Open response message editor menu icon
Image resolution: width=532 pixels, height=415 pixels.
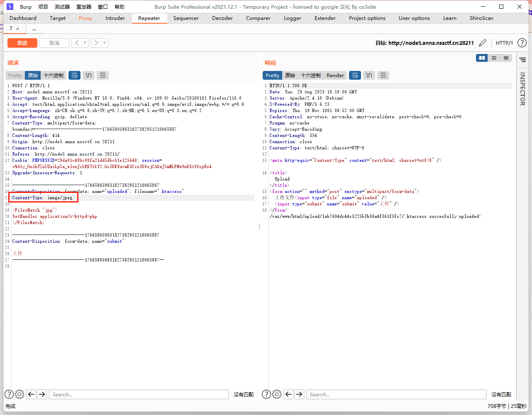(x=383, y=75)
